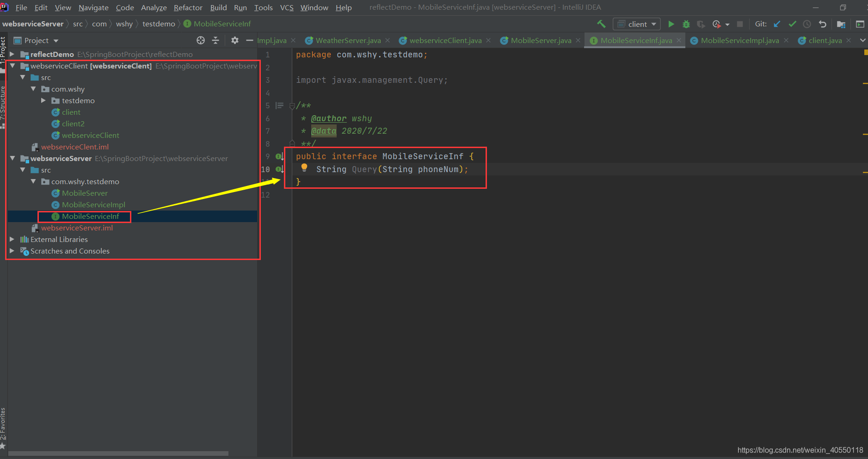Click the @author tag in Javadoc
The image size is (868, 459).
[x=329, y=118]
